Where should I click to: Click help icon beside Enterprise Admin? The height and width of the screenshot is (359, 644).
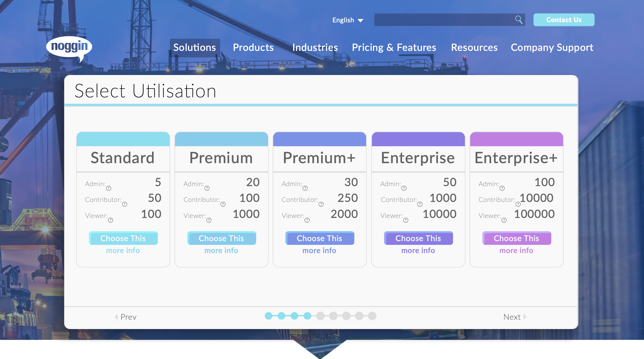click(x=404, y=188)
